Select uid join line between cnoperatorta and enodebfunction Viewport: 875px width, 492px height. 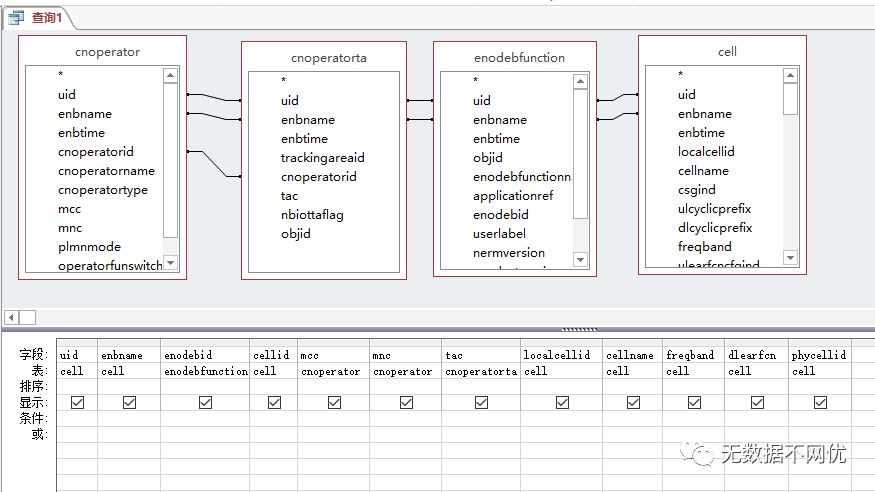[420, 100]
